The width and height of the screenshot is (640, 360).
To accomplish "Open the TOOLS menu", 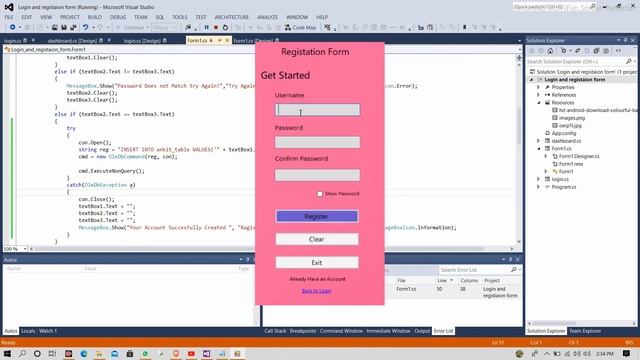I will point(180,17).
